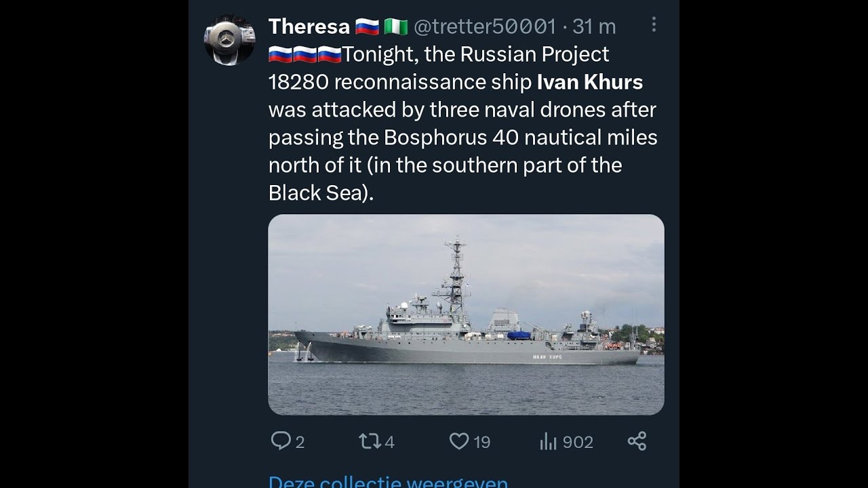The image size is (868, 488).
Task: Retweet the post via the repost arrows icon
Action: (370, 442)
